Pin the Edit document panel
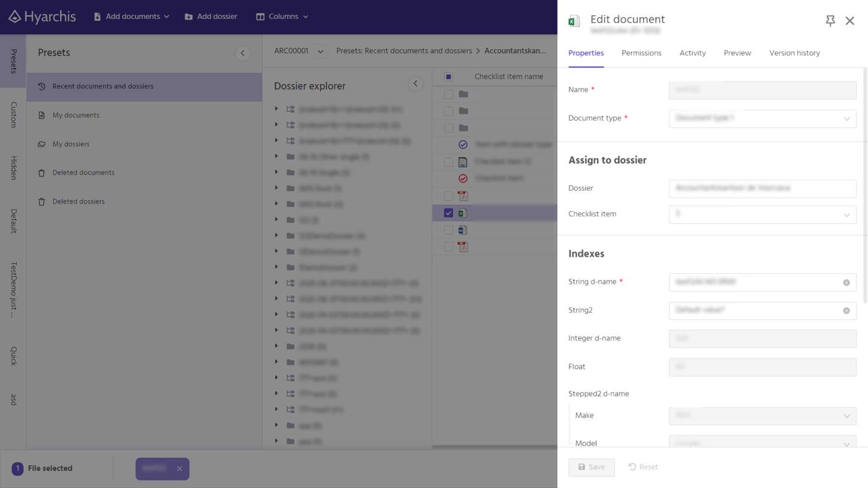Viewport: 868px width, 488px height. point(830,20)
